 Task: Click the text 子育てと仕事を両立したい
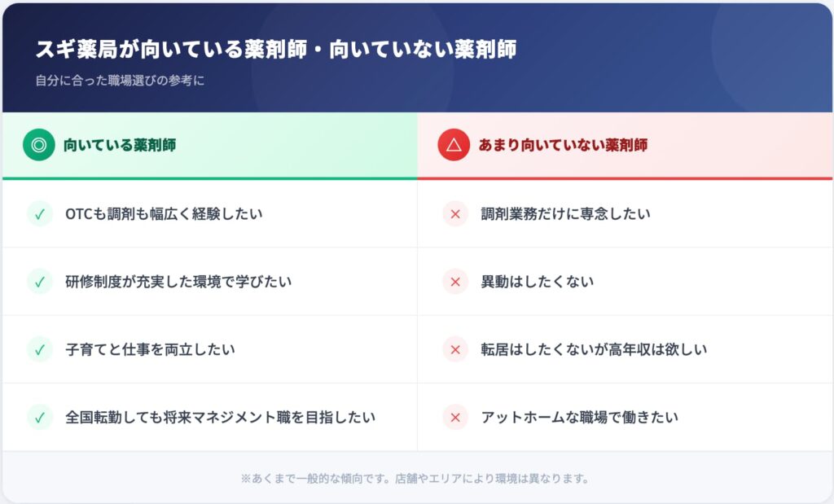[x=150, y=349]
